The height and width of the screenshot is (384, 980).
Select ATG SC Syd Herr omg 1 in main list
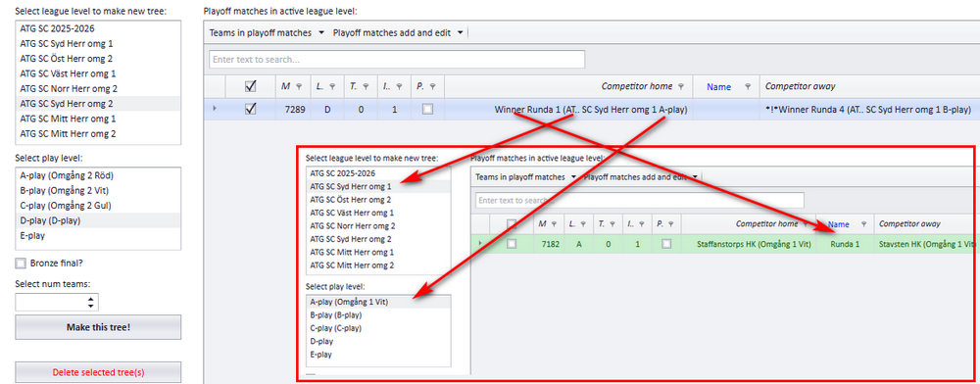pyautogui.click(x=98, y=44)
